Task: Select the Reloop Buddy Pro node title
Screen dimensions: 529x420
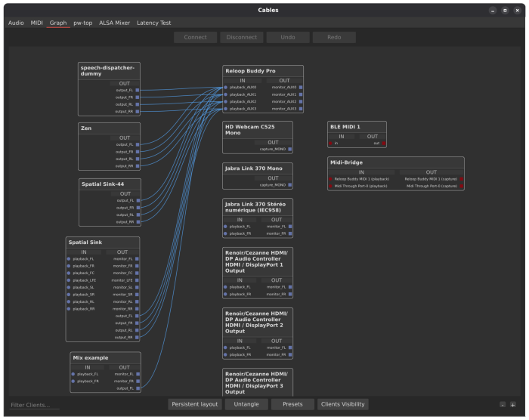Action: pos(250,71)
